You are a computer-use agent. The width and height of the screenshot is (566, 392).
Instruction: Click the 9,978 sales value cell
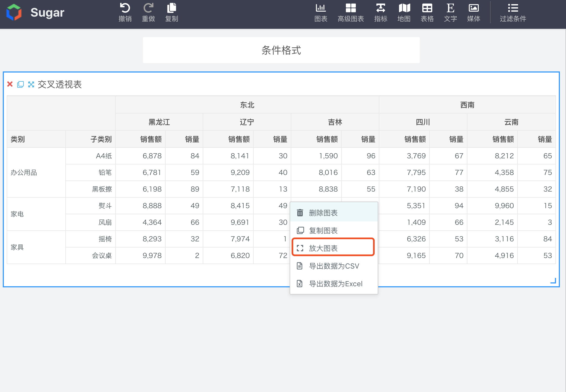[141, 256]
